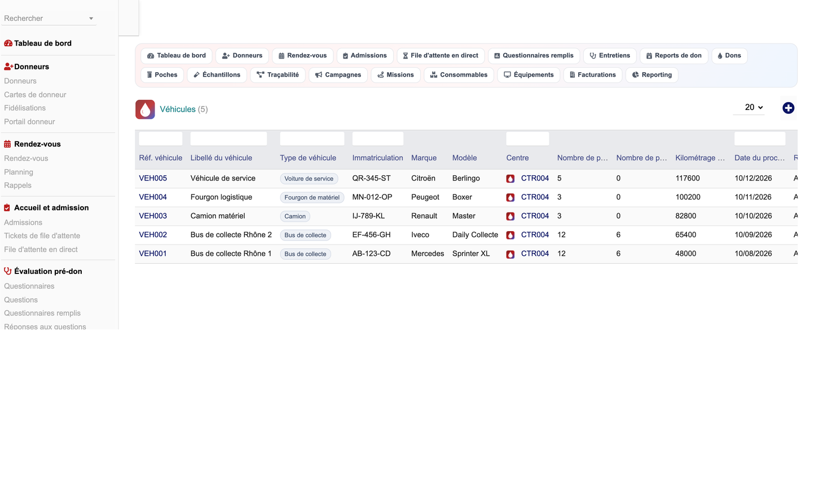The image size is (815, 504).
Task: Open the Reporting tab
Action: tap(652, 75)
